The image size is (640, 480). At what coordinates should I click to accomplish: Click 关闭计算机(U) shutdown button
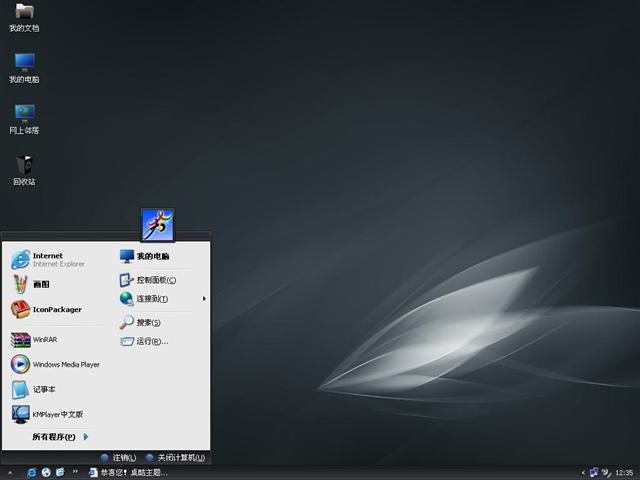(175, 458)
